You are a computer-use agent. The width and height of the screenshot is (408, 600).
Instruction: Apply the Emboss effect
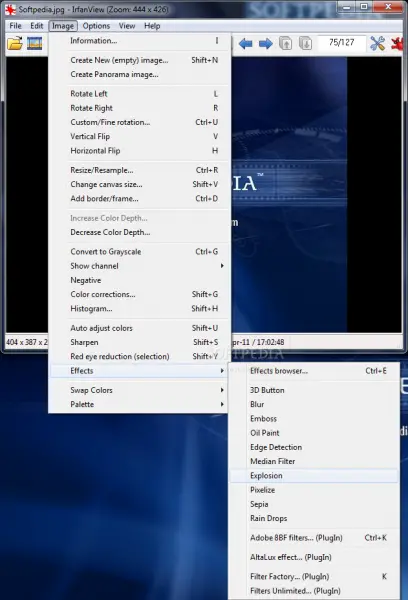(314, 419)
